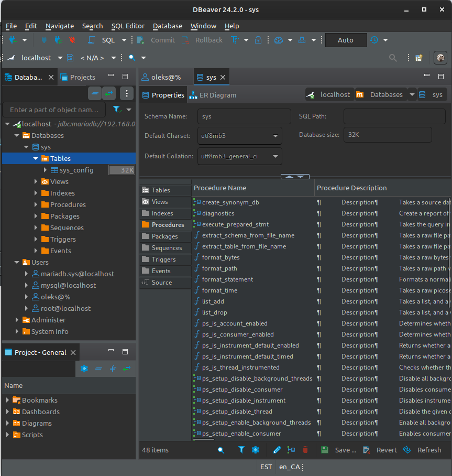Click the bottom bar filter funnel icon

click(x=241, y=450)
